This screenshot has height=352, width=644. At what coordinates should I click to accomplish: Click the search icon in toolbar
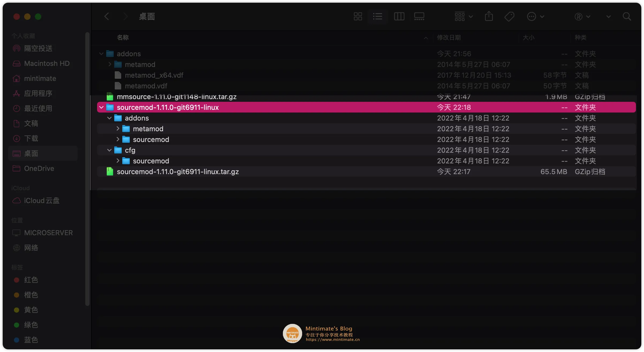click(627, 16)
